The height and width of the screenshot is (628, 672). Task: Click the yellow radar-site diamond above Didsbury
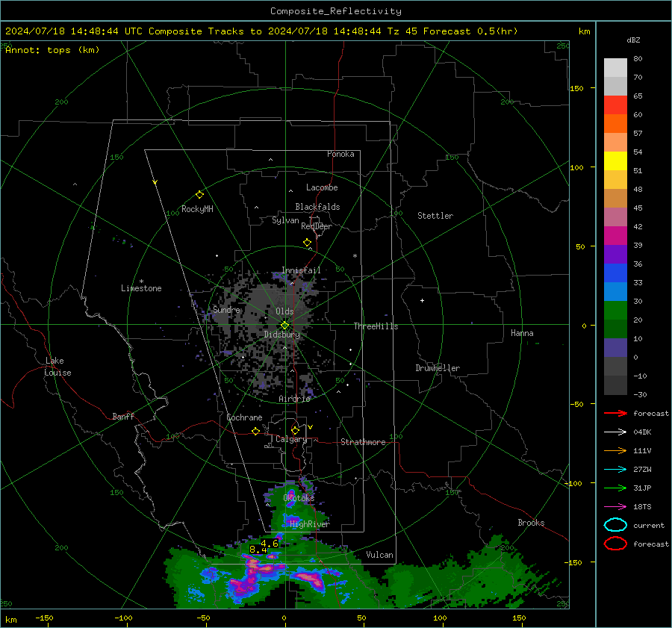coord(284,326)
